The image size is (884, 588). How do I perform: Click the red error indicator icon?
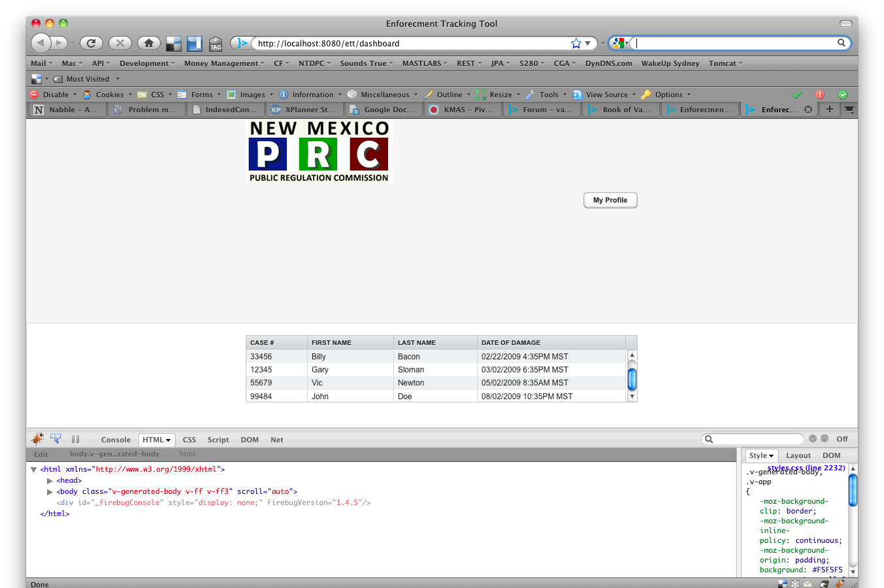[x=819, y=95]
